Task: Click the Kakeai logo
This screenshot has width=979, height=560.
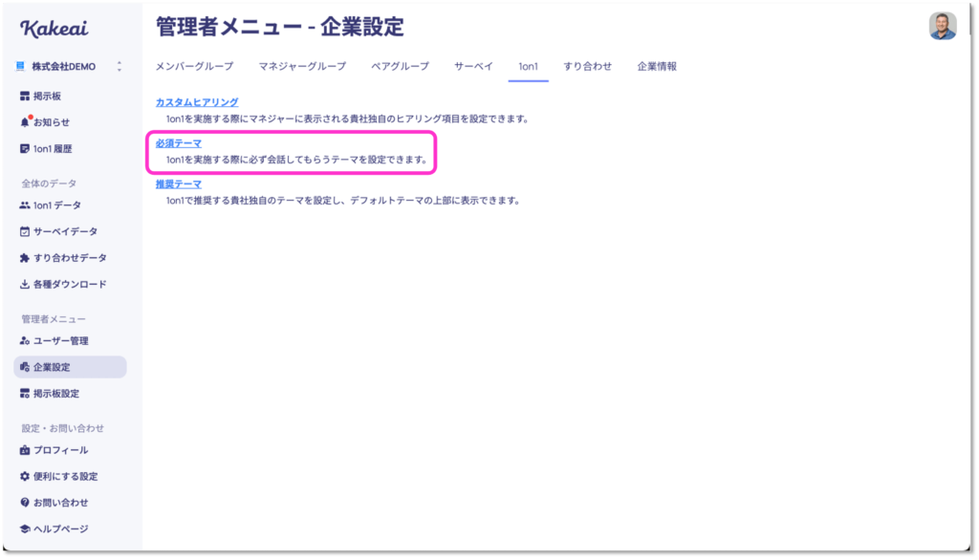Action: [x=54, y=28]
